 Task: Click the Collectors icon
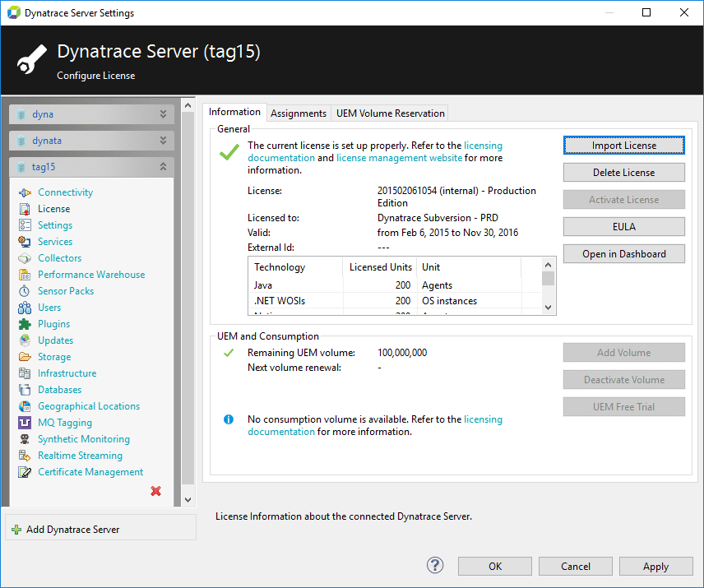point(25,258)
